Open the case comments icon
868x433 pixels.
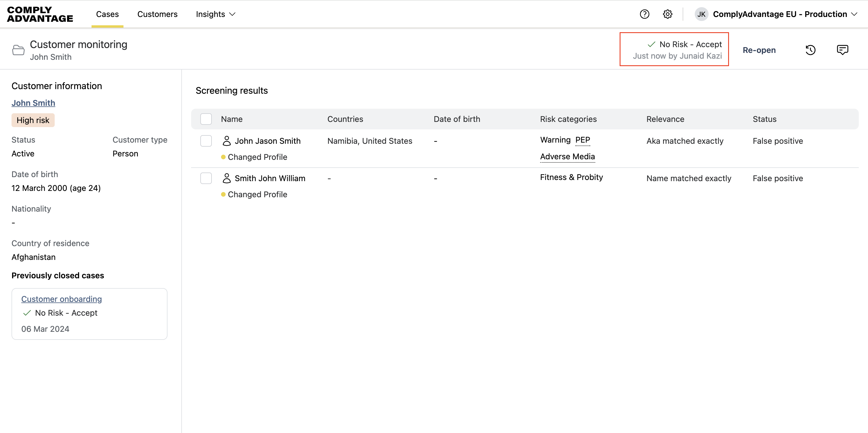pyautogui.click(x=842, y=50)
